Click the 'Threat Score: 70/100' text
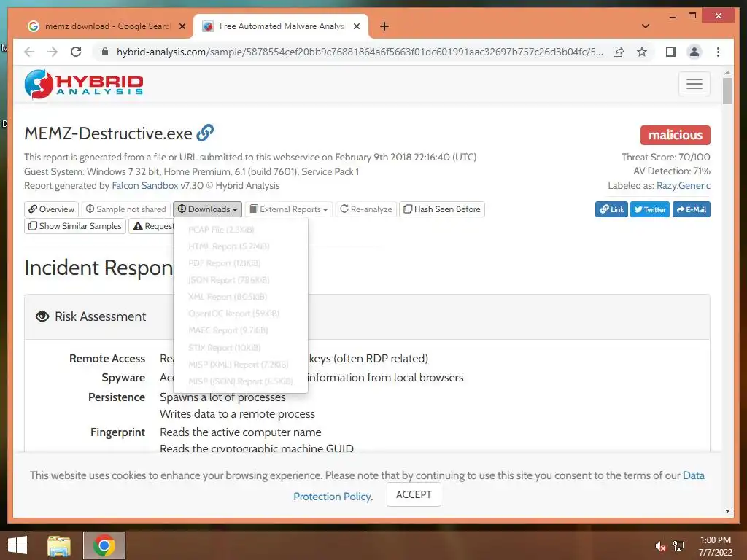 665,157
